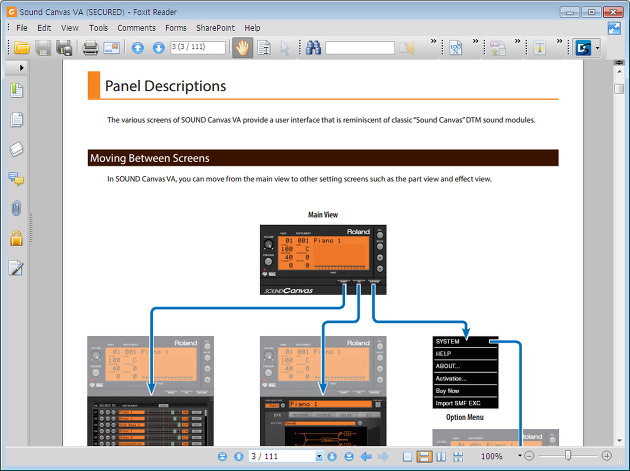Expand the search toolbar overflow chevron

[x=433, y=41]
